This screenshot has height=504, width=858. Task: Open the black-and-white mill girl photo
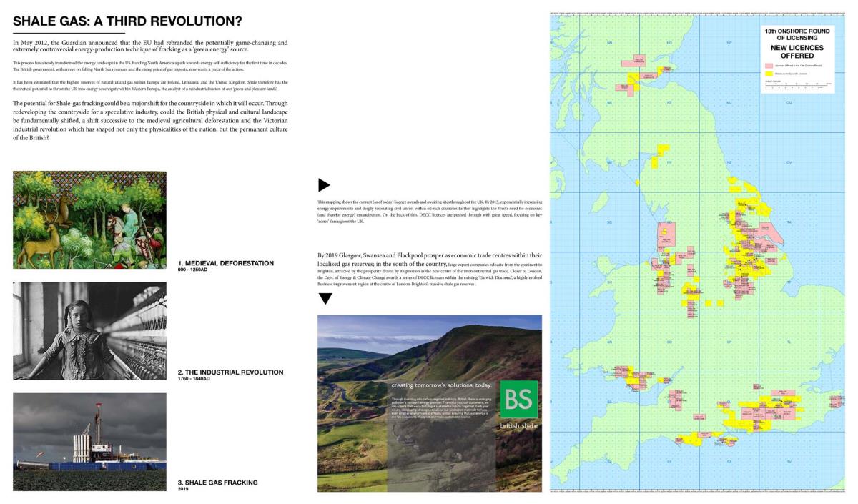tap(89, 330)
